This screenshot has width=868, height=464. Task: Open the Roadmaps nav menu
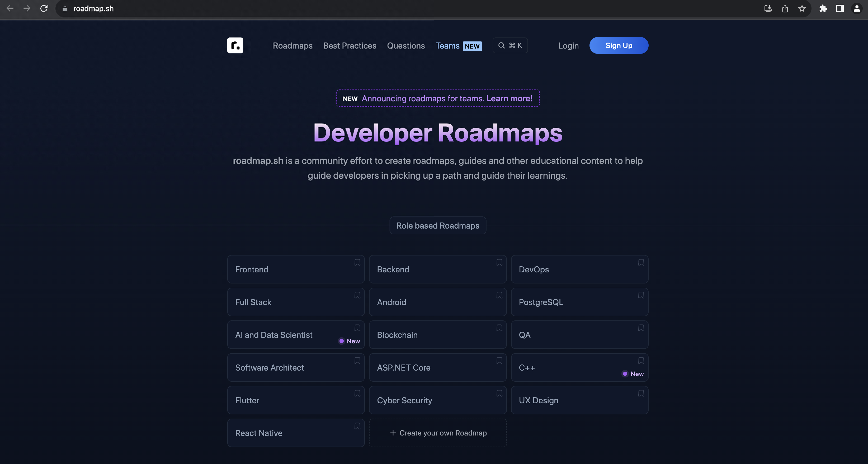[293, 45]
